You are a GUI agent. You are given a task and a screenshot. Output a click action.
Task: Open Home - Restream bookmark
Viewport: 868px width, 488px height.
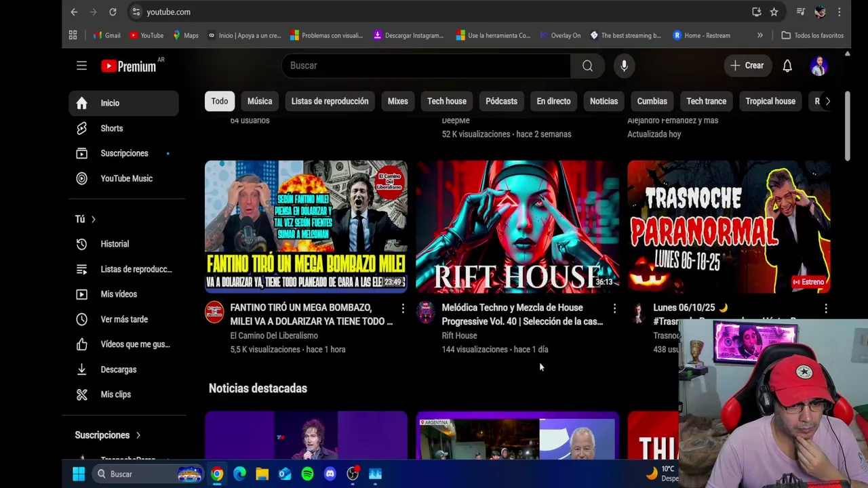(701, 35)
